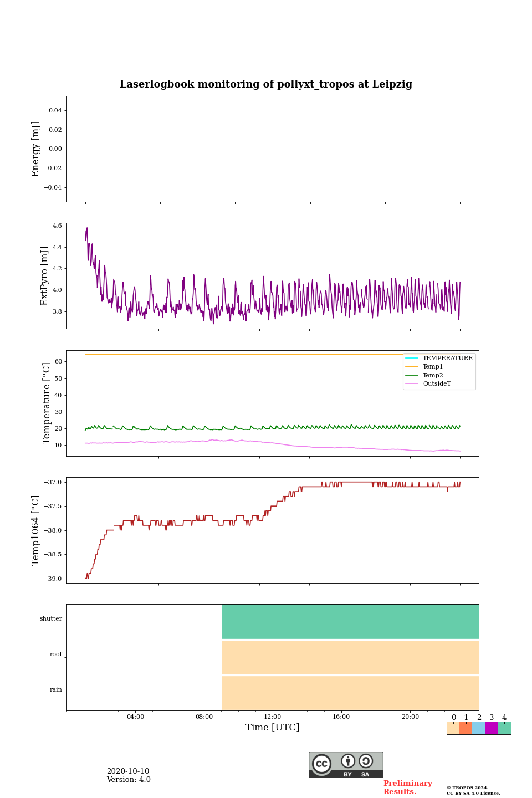Click the green Temp2 legend line marker

(x=412, y=375)
